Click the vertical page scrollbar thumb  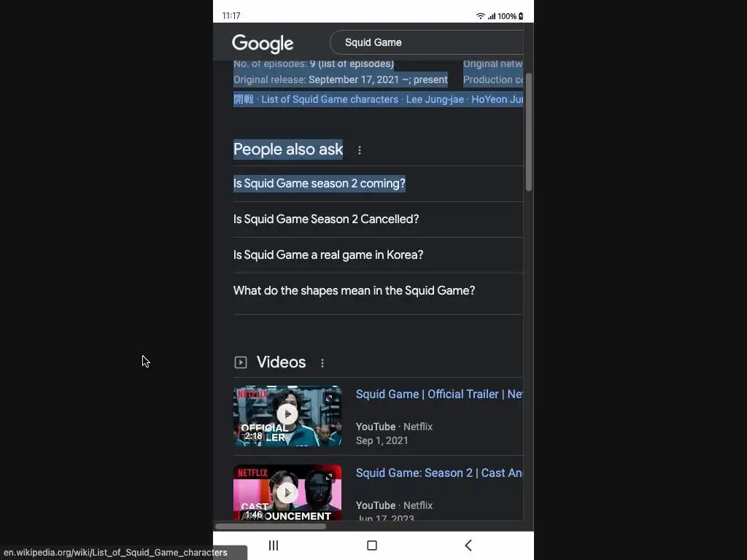pos(529,132)
